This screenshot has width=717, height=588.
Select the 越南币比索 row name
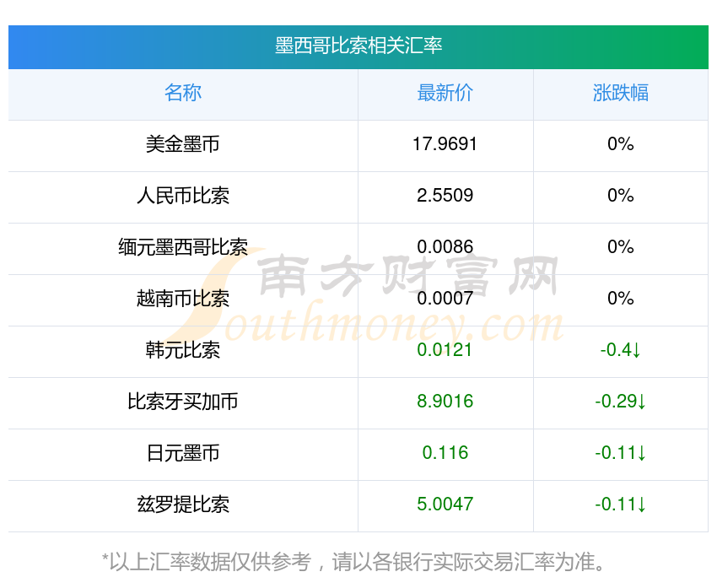pos(183,299)
